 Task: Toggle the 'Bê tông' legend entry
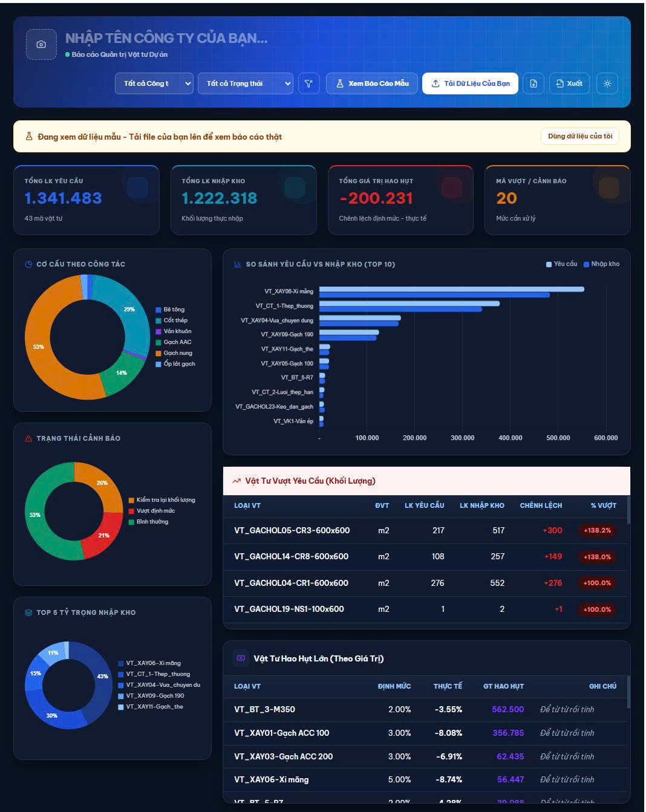pos(170,310)
